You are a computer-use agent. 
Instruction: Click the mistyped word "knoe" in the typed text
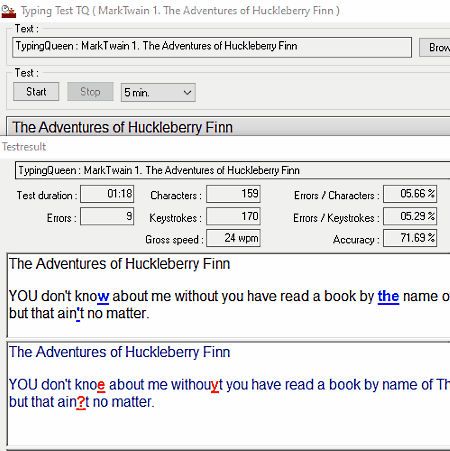[90, 385]
